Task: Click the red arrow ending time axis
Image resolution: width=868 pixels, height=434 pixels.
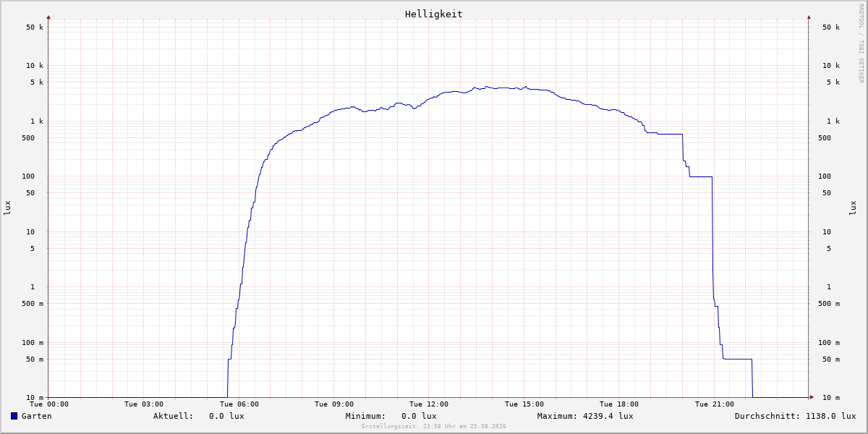Action: pyautogui.click(x=812, y=397)
